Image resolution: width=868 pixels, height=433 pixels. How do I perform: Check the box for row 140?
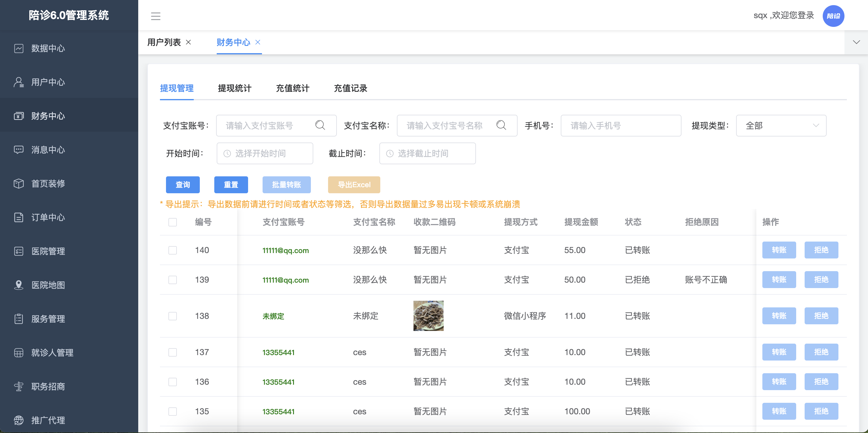click(x=173, y=250)
